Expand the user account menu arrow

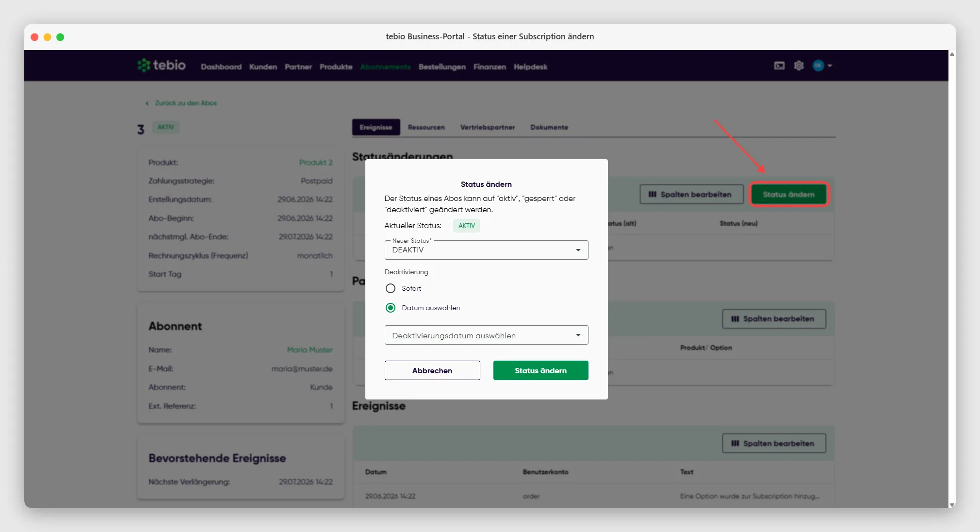pyautogui.click(x=830, y=66)
